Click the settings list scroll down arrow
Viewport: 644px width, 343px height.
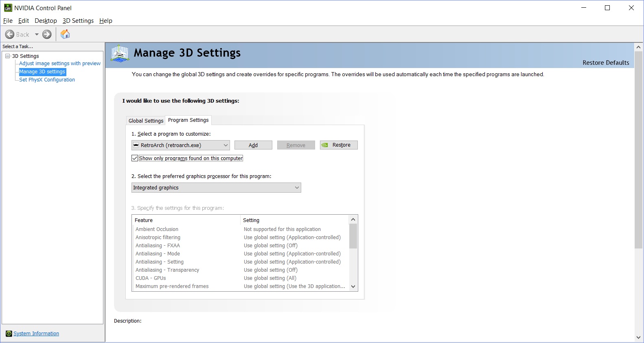coord(353,286)
